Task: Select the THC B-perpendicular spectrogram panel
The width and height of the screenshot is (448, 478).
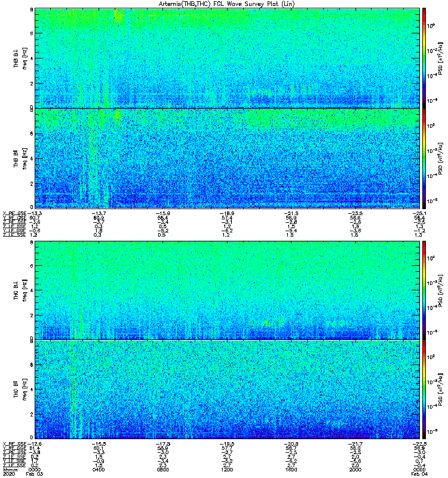Action: pos(227,290)
